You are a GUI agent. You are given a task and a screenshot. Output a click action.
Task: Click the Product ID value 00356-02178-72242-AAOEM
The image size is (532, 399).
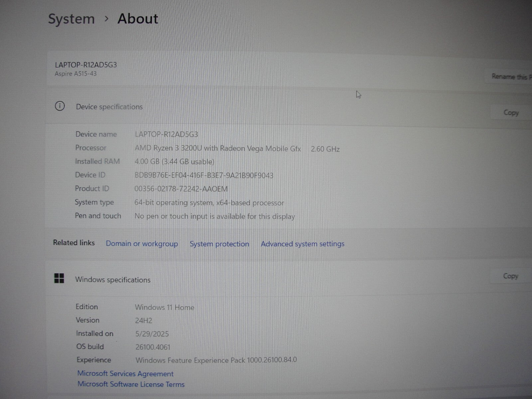tap(181, 189)
